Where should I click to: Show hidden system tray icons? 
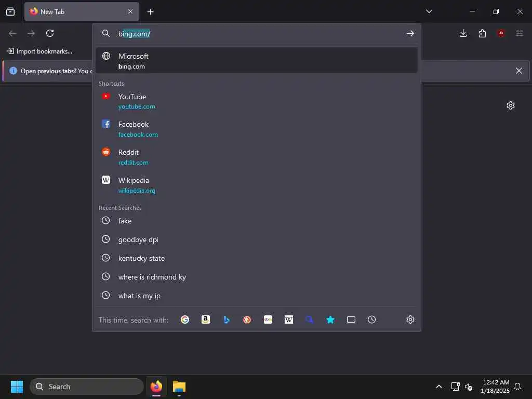point(438,387)
